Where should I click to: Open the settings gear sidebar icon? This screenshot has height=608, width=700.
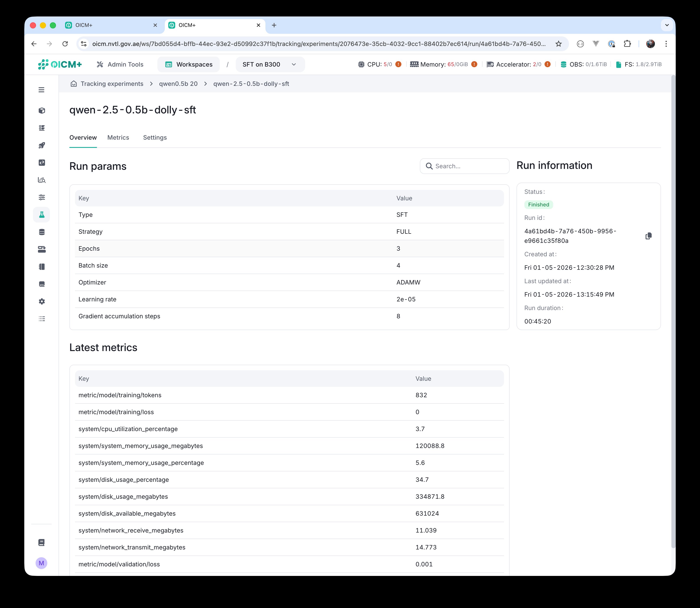pos(42,301)
